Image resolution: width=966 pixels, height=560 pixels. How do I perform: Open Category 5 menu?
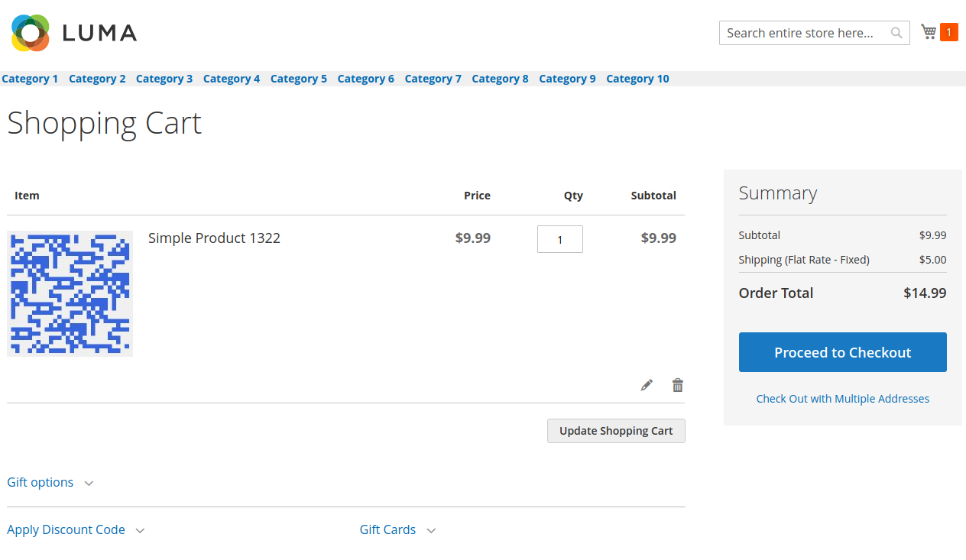pyautogui.click(x=299, y=79)
